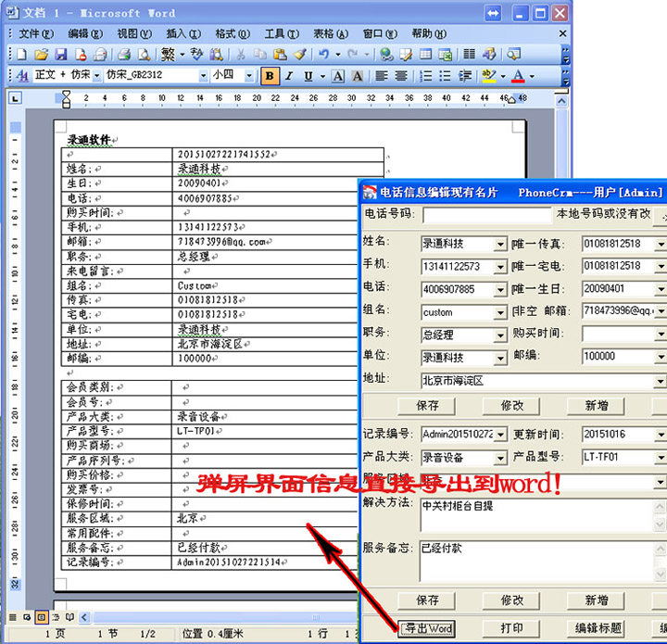Expand the 职务 dropdown showing 总经理
The width and height of the screenshot is (667, 644).
[x=500, y=335]
